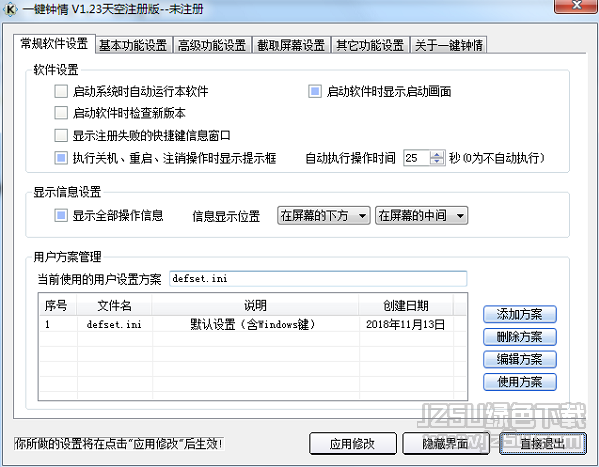The width and height of the screenshot is (599, 467).
Task: Switch to 常规软件设置 tab
Action: 54,44
